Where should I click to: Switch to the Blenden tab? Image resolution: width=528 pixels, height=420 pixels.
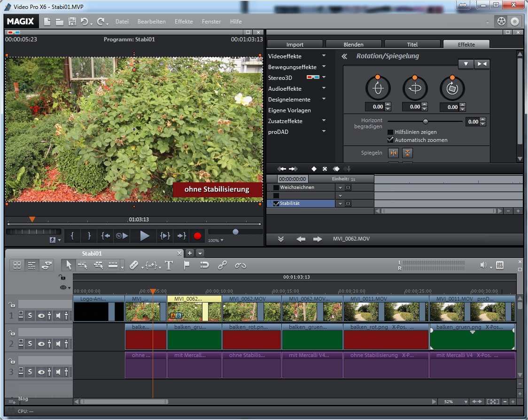pyautogui.click(x=353, y=44)
